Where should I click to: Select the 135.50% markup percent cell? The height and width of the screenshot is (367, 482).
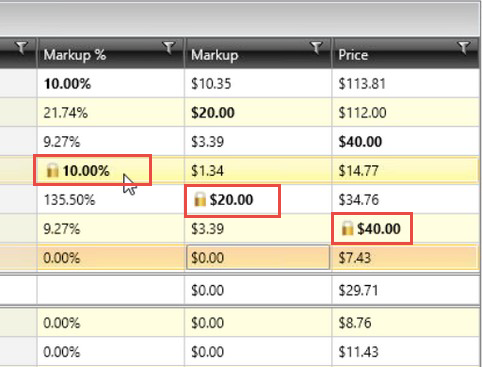pyautogui.click(x=111, y=200)
